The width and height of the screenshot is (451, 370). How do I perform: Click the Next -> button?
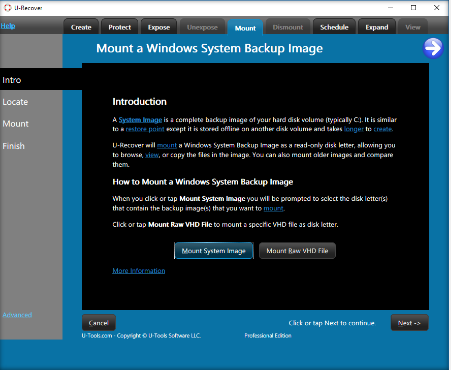409,323
